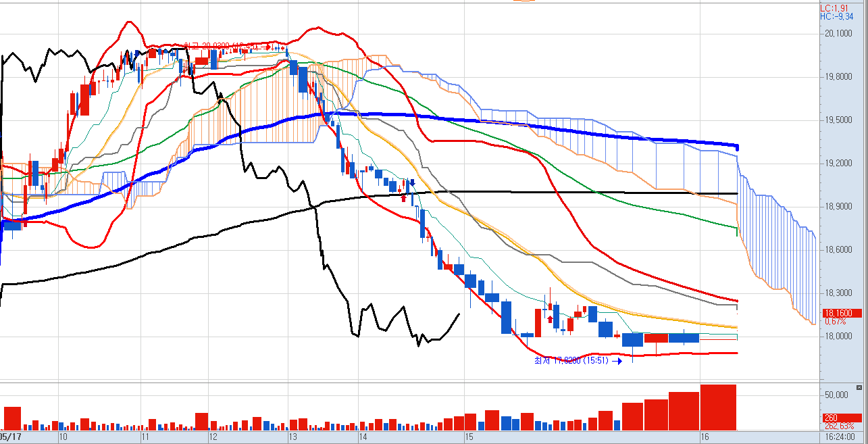Click the 05/17 date label
The width and height of the screenshot is (868, 444).
point(11,437)
